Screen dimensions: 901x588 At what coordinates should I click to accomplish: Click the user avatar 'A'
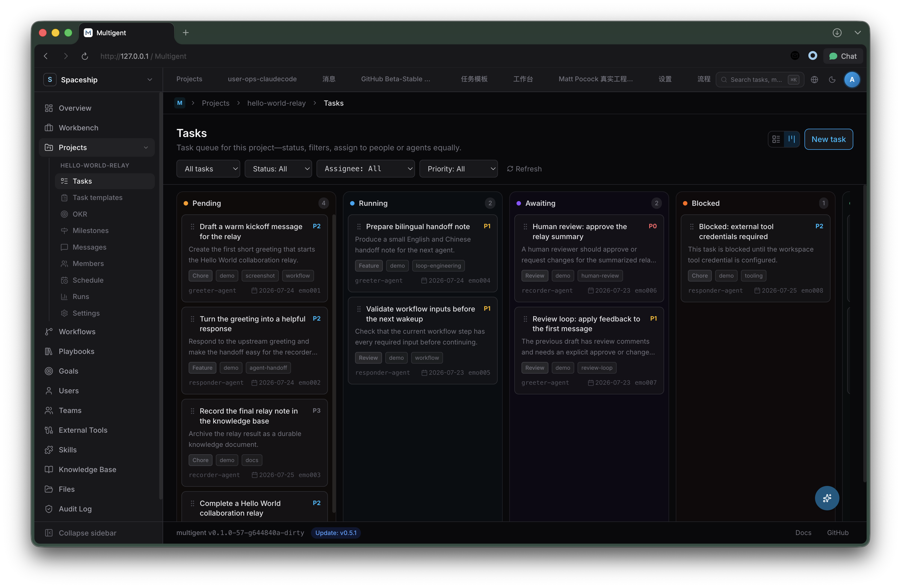coord(852,80)
